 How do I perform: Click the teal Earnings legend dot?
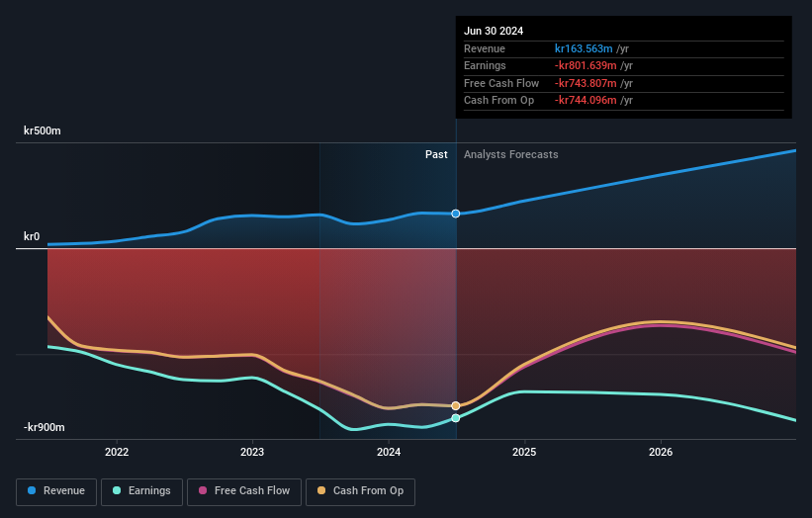(x=117, y=490)
